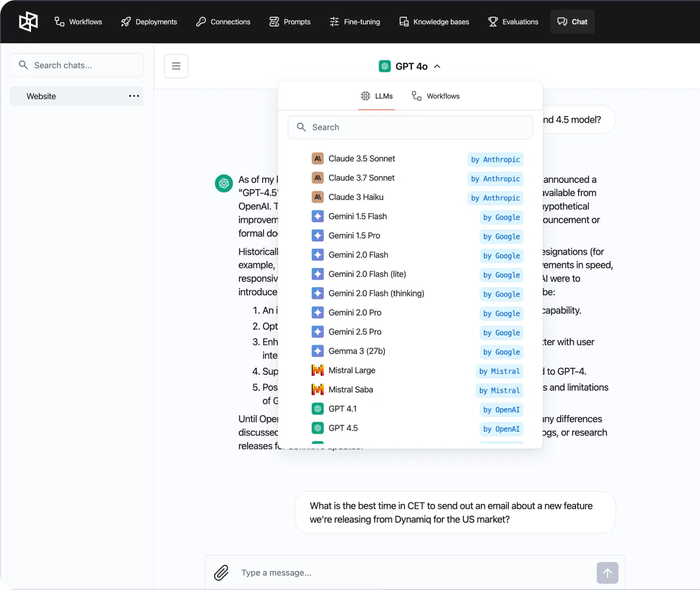Click Mistral icon beside Mistral Large
700x590 pixels.
pyautogui.click(x=318, y=370)
